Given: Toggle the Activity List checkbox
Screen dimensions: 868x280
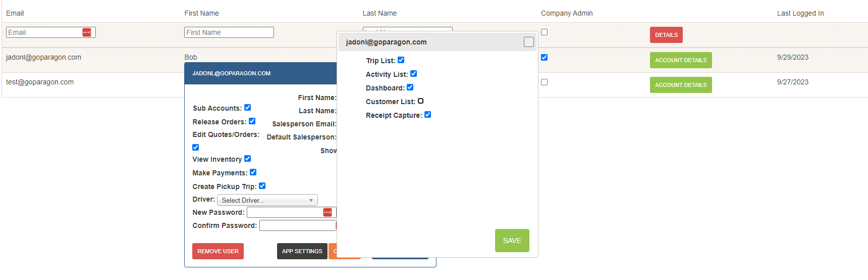Looking at the screenshot, I should point(413,74).
